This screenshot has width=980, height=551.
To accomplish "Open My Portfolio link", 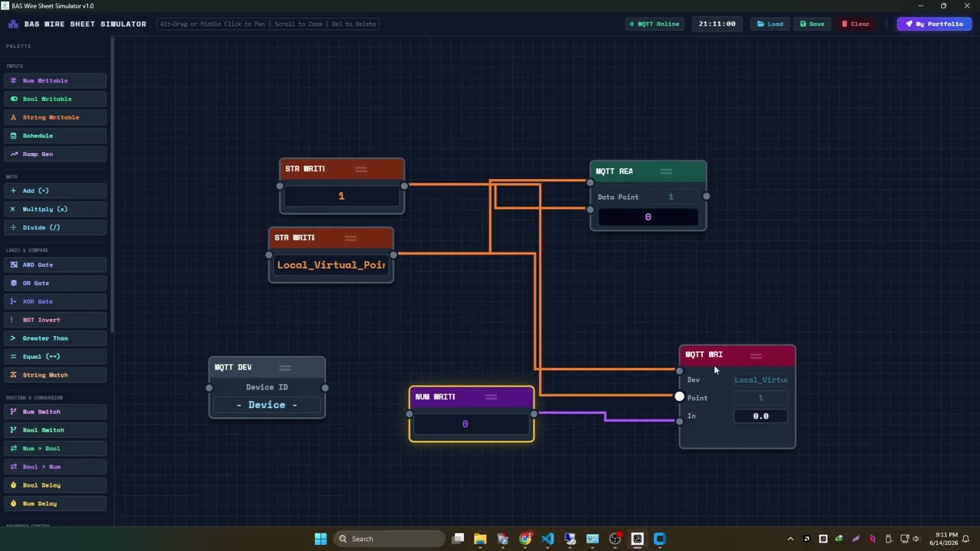I will point(934,24).
